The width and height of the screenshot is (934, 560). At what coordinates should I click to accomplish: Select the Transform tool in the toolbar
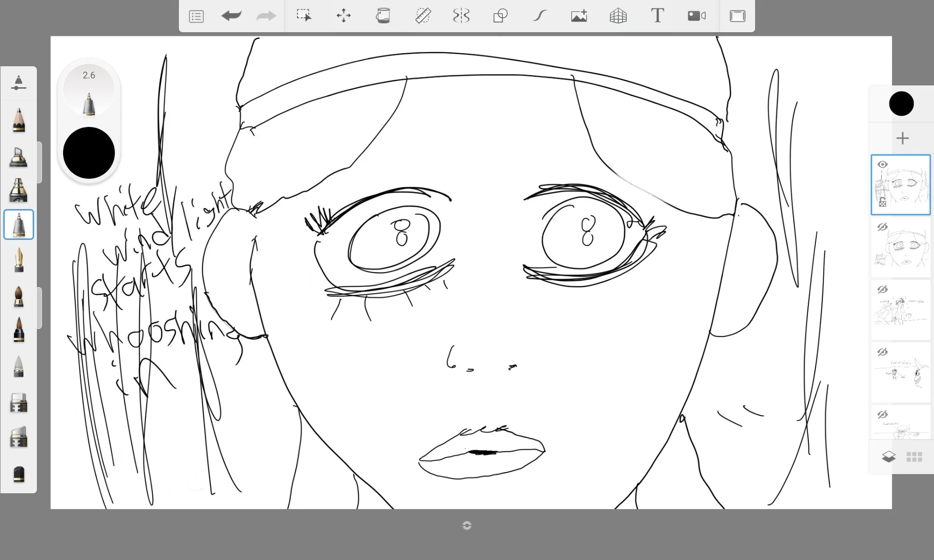click(344, 16)
